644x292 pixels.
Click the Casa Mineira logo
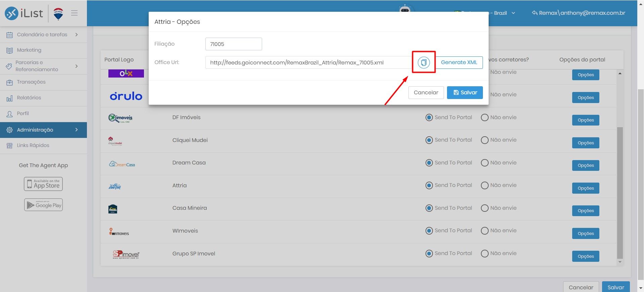tap(113, 209)
